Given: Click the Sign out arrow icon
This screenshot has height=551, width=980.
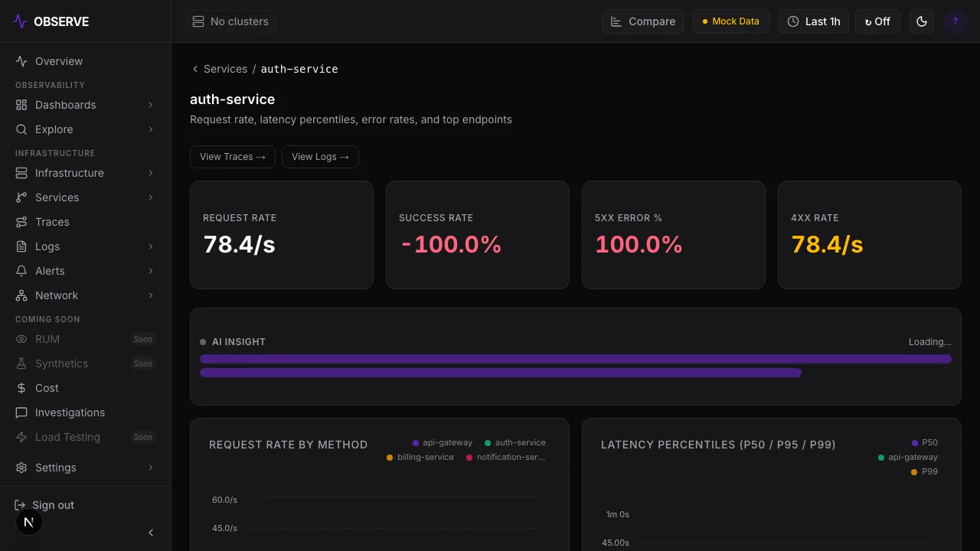Looking at the screenshot, I should click(20, 505).
